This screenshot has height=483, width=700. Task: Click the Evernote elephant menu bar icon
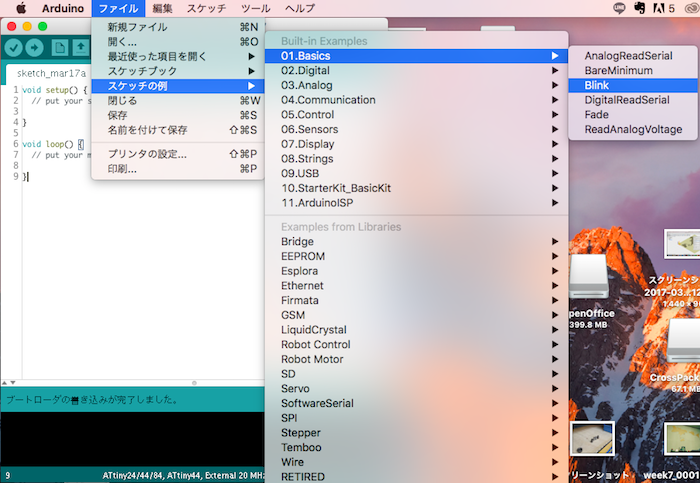click(639, 8)
